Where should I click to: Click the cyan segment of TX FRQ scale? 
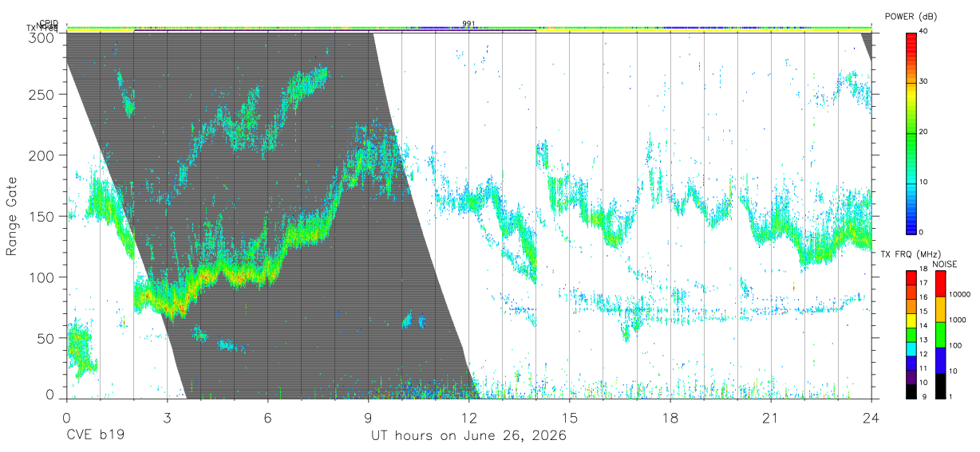(911, 349)
